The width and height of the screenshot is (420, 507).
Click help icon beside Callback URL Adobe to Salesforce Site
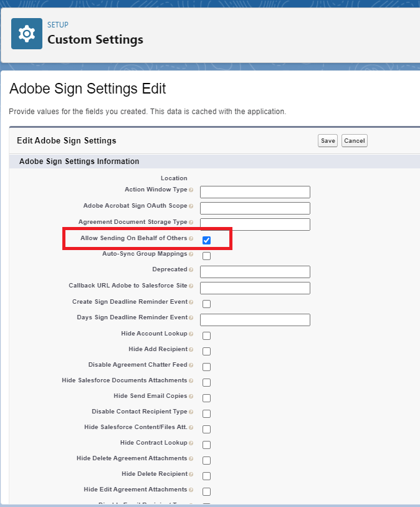[191, 286]
